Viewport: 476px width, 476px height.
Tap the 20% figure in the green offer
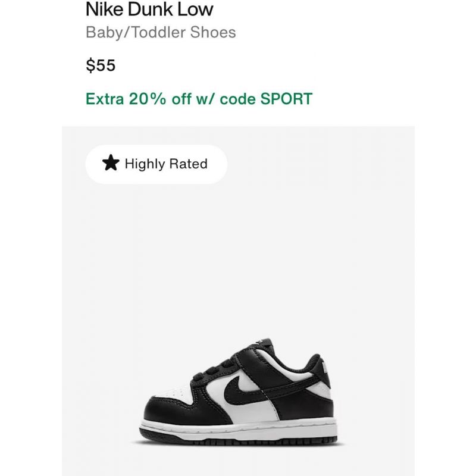pos(148,99)
